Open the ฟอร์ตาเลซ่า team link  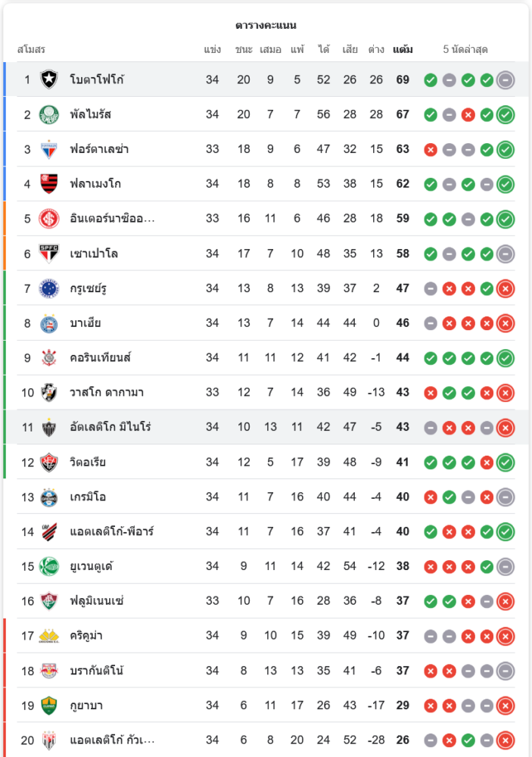coord(98,149)
